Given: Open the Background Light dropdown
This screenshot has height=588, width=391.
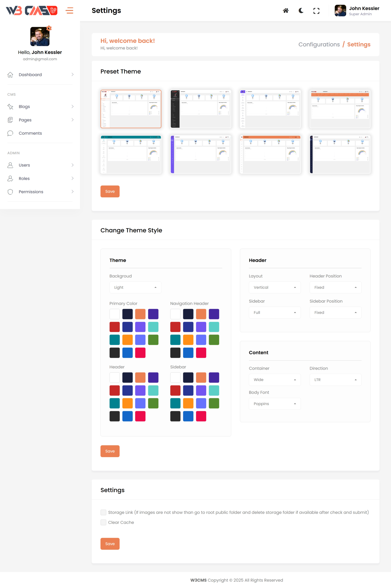Looking at the screenshot, I should tap(135, 287).
